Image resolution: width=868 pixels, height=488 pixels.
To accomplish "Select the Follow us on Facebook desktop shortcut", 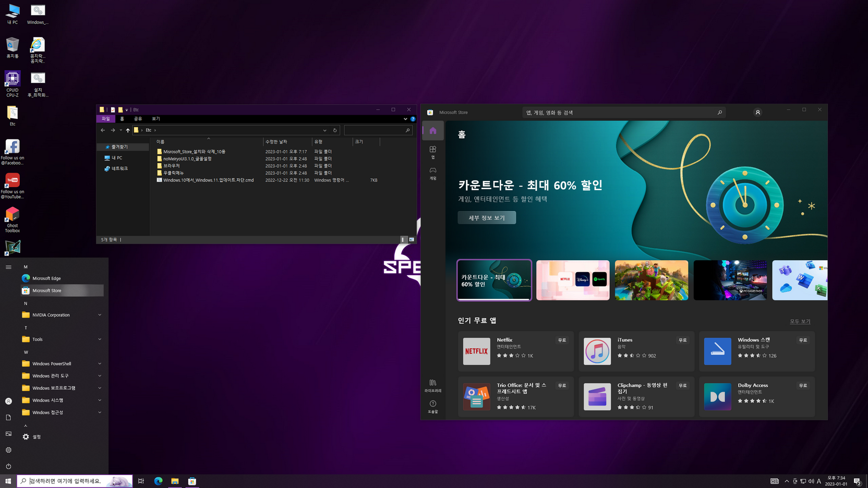I will point(13,152).
